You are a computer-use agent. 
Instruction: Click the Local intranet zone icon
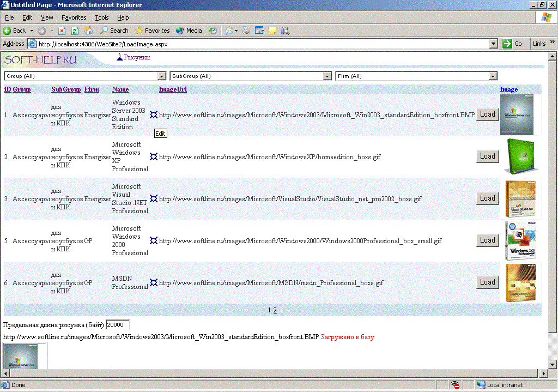[x=481, y=385]
